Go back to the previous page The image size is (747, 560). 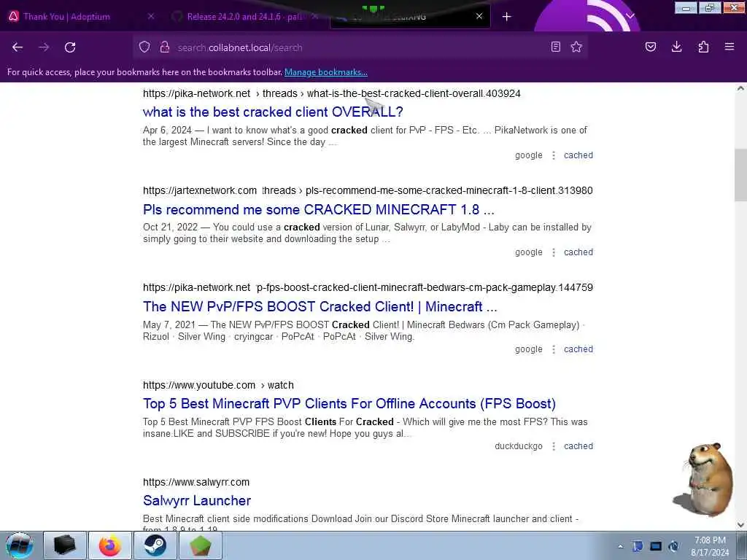pos(18,47)
